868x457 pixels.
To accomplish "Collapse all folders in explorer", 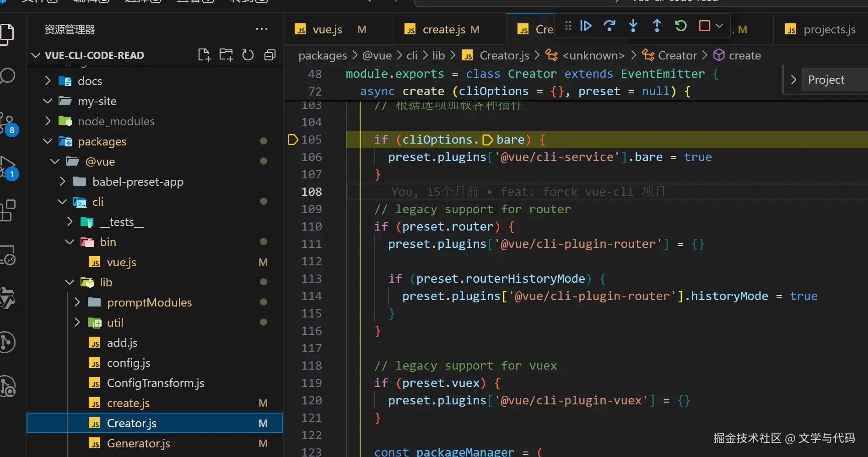I will click(x=270, y=55).
